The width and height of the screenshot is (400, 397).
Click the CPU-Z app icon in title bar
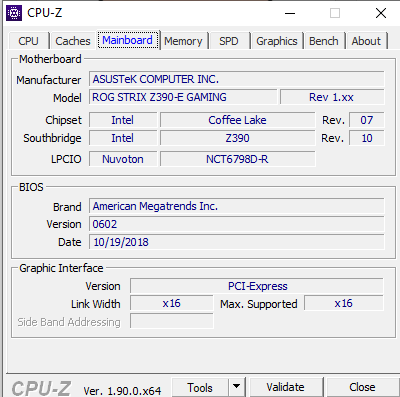[x=14, y=13]
